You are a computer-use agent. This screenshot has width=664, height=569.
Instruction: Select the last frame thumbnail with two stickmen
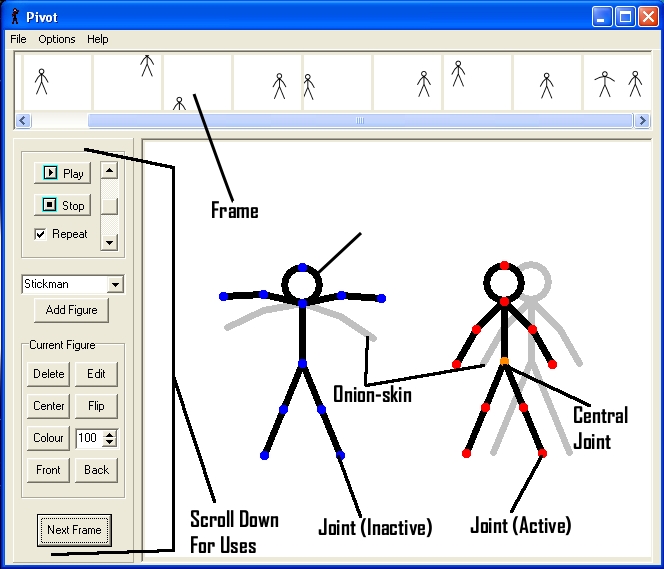(x=617, y=82)
